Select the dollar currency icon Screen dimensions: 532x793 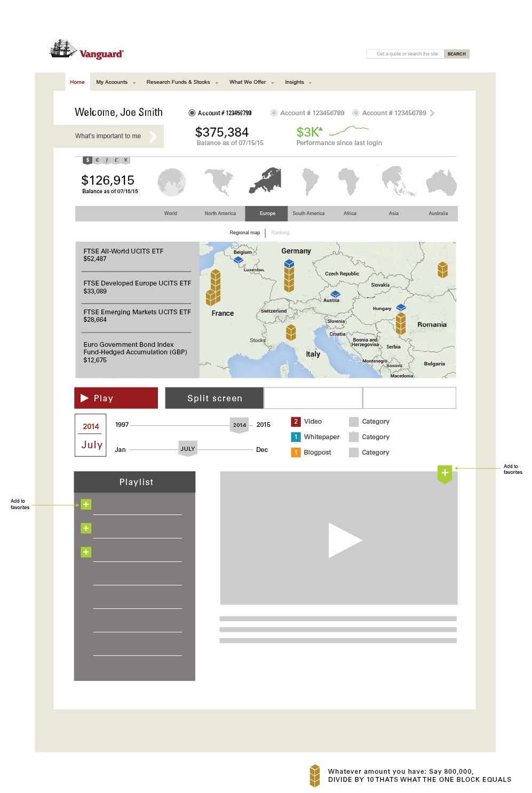click(88, 160)
